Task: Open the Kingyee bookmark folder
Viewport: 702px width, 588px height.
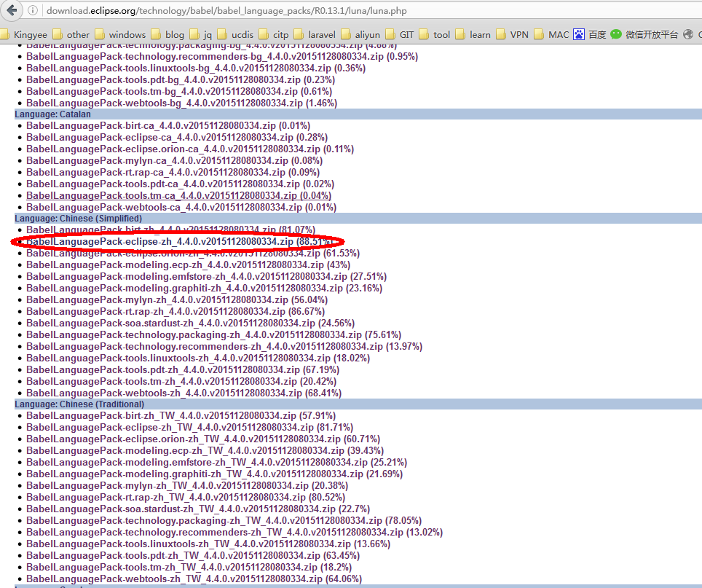Action: coord(24,34)
